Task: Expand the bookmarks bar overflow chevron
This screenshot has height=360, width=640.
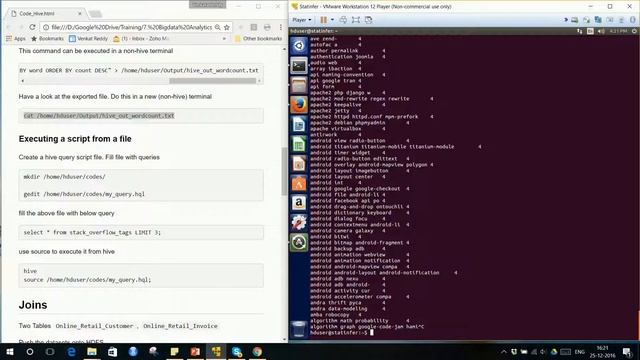Action: (224, 38)
